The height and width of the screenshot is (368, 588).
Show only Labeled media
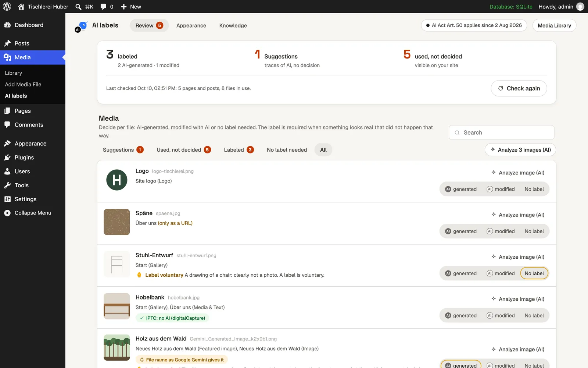pyautogui.click(x=239, y=150)
